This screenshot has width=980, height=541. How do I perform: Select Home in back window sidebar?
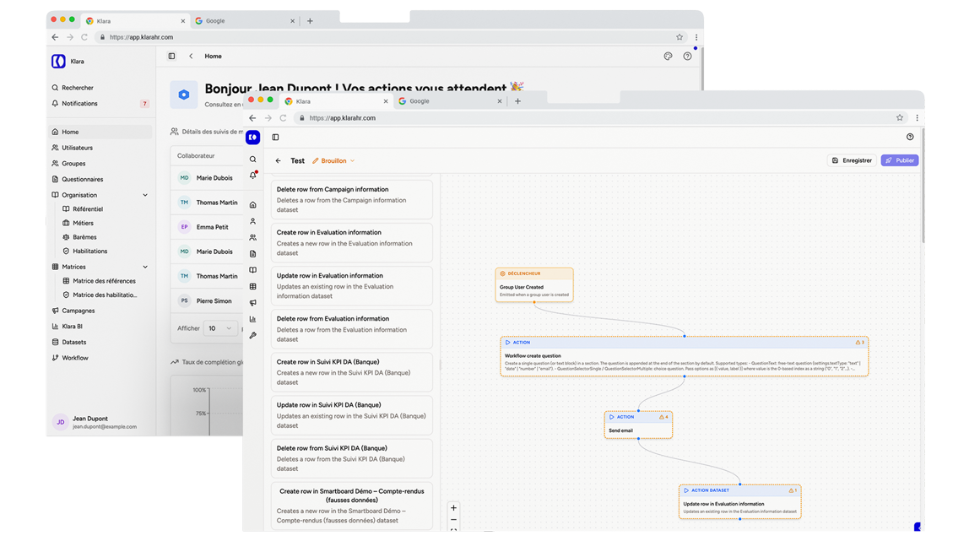coord(100,132)
